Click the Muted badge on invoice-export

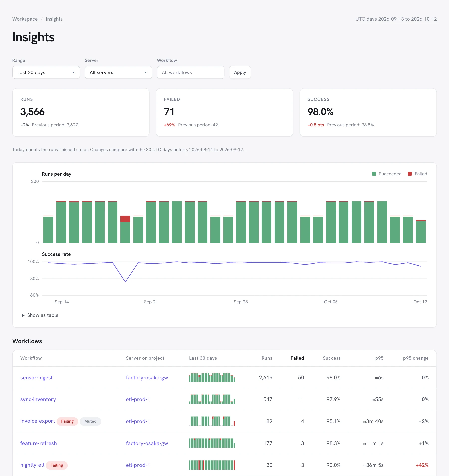click(x=90, y=421)
